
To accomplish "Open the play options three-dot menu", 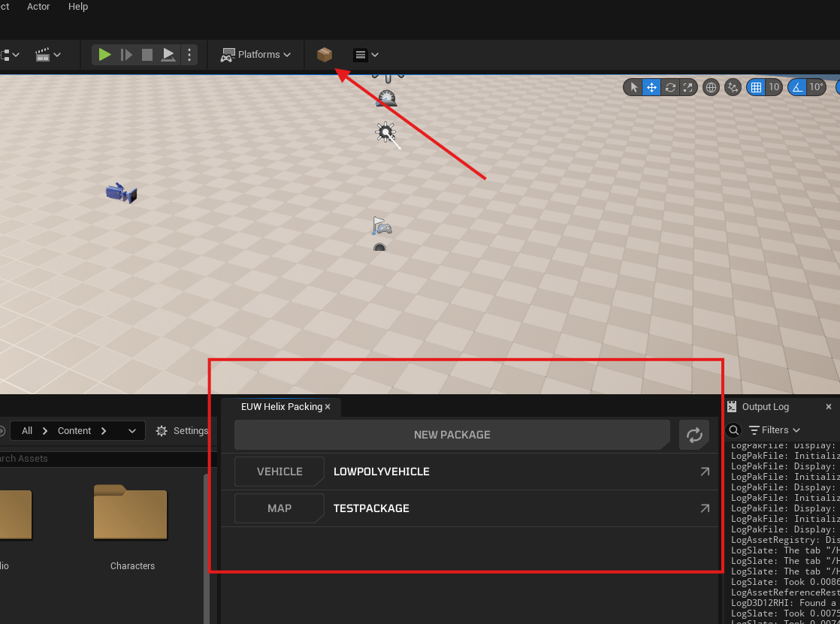I will [189, 55].
